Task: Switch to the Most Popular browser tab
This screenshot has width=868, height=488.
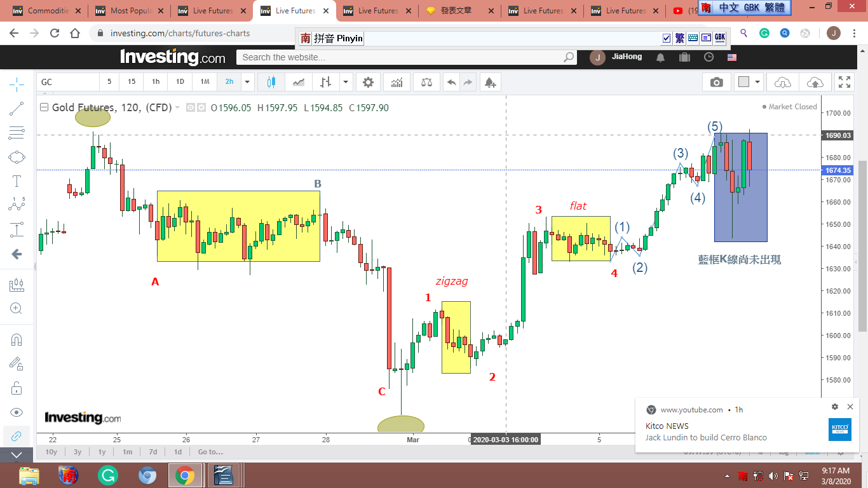Action: point(130,11)
